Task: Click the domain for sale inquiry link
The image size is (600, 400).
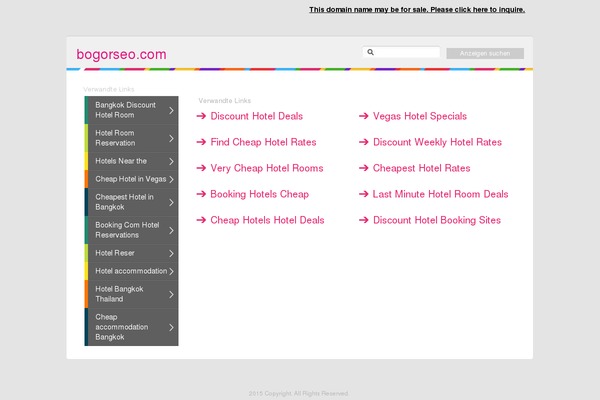Action: tap(417, 10)
